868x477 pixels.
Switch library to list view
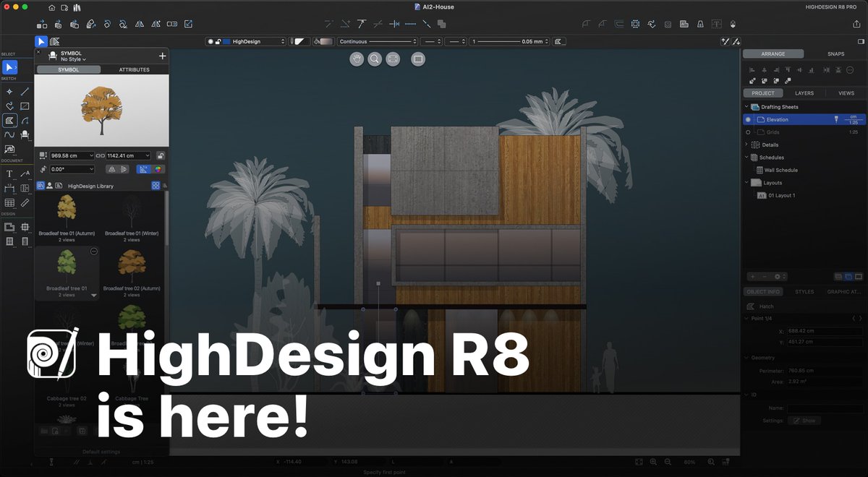click(164, 186)
